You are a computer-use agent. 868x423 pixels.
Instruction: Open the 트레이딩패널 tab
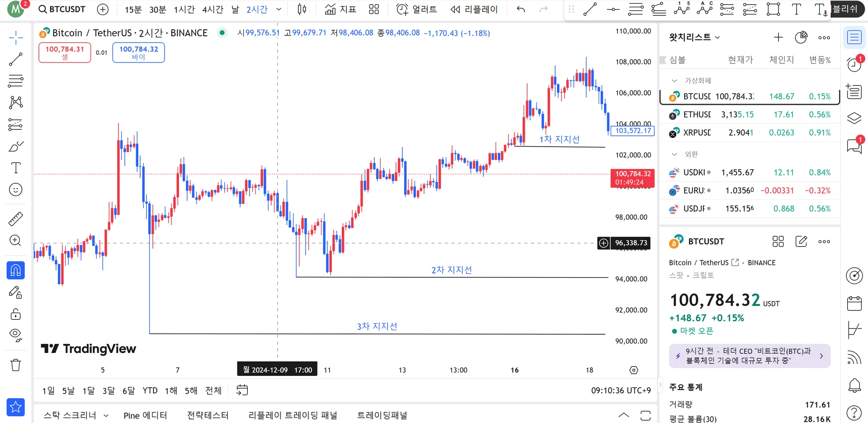382,415
